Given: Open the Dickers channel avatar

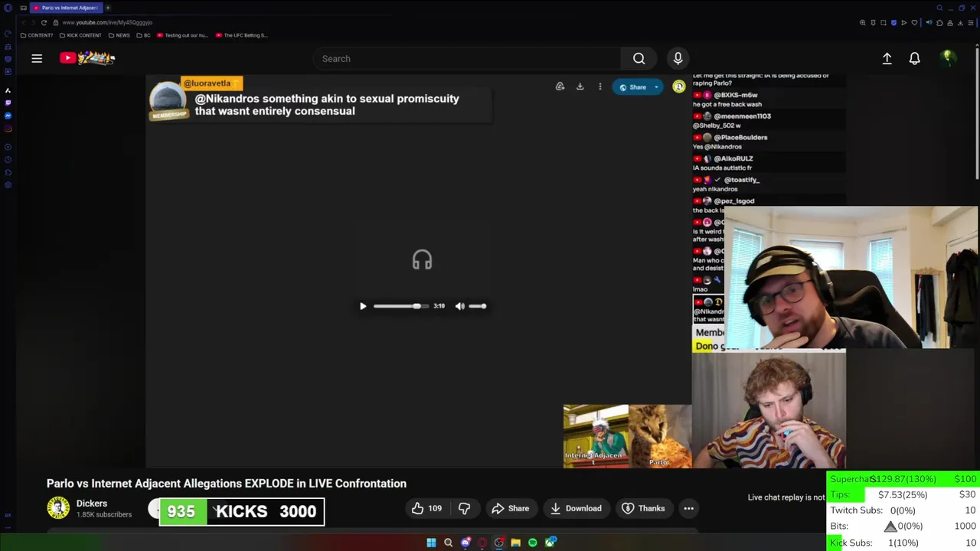Looking at the screenshot, I should click(58, 508).
